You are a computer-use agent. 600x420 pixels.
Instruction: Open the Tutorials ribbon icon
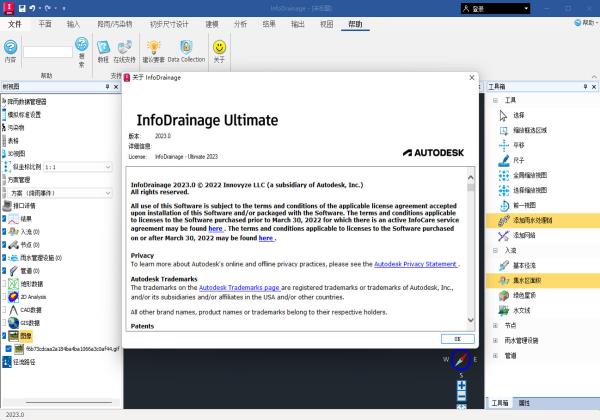103,47
